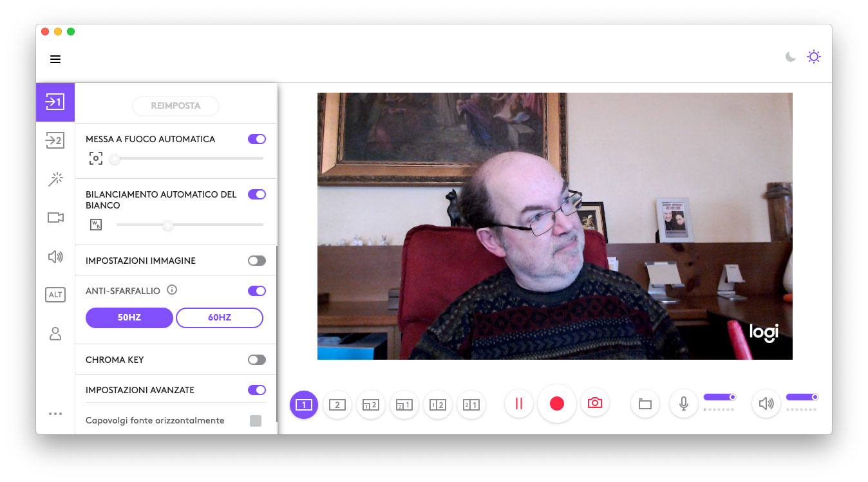Screen dimensions: 868x482
Task: Adjust speaker volume slider
Action: [x=802, y=397]
